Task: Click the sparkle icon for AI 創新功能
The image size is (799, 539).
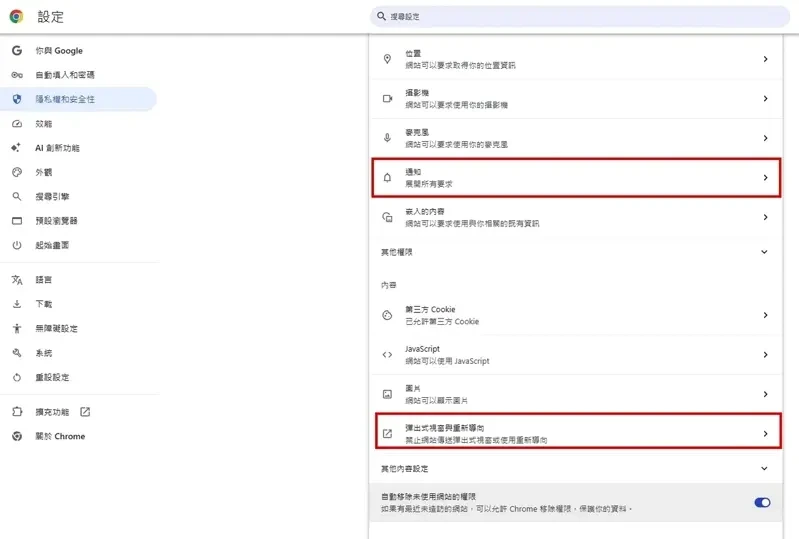Action: pos(16,148)
